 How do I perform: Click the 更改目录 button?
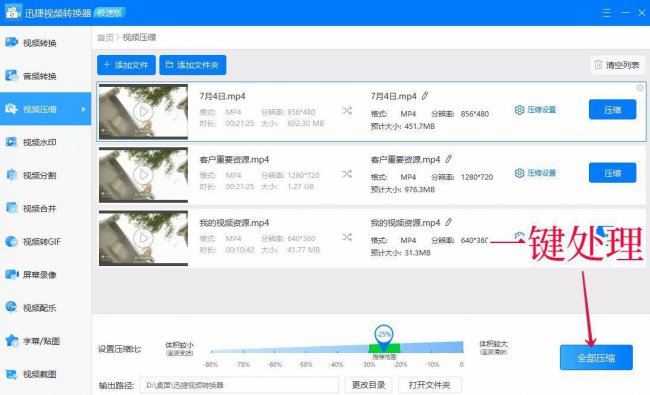[369, 385]
